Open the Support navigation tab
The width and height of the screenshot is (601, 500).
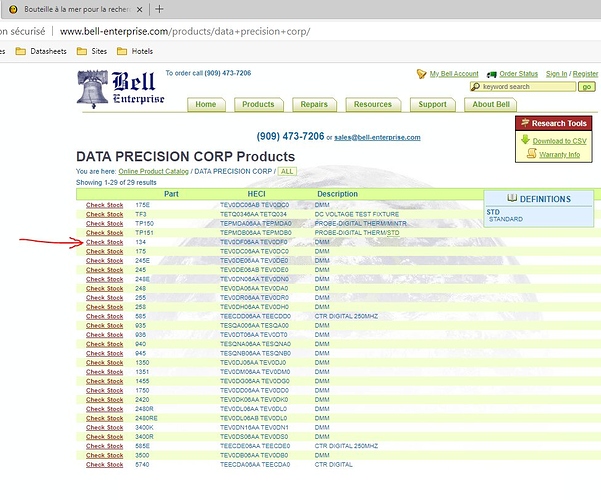(432, 104)
